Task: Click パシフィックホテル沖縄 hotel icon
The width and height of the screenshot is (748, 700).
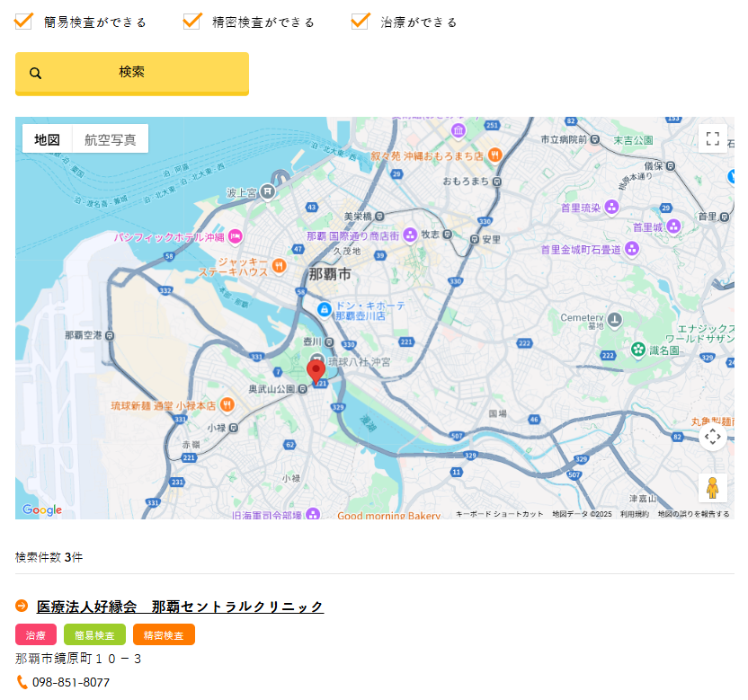Action: tap(236, 236)
